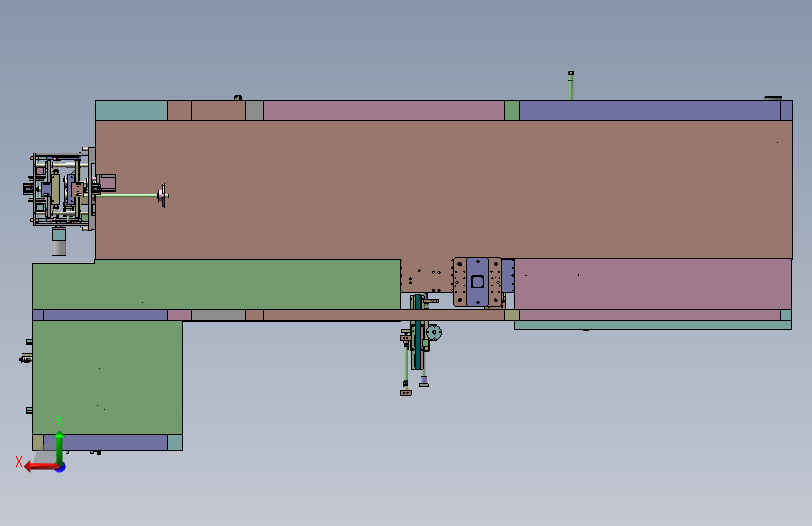Click the blue origin ball of the axis triad
Screen dimensions: 812x526
tap(61, 467)
